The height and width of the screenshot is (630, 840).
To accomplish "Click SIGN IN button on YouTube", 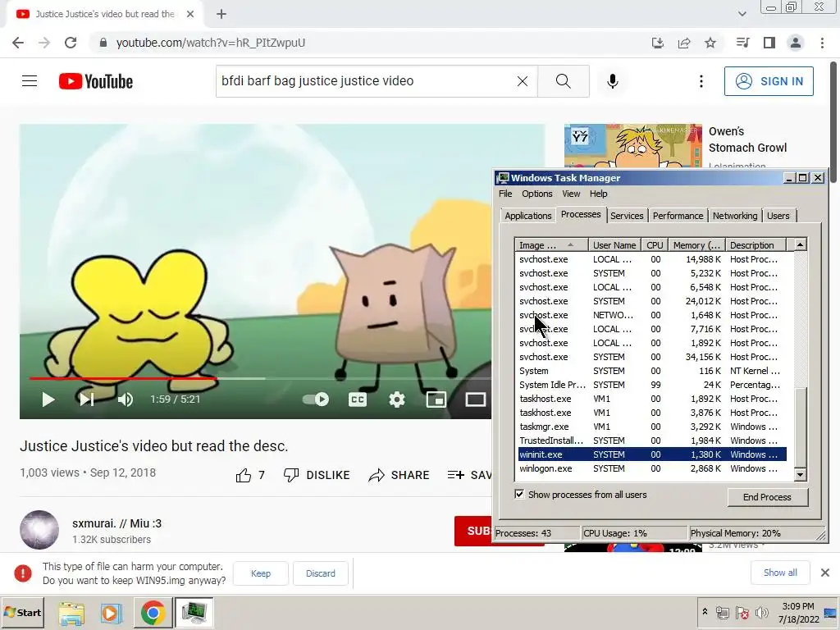I will [x=769, y=81].
